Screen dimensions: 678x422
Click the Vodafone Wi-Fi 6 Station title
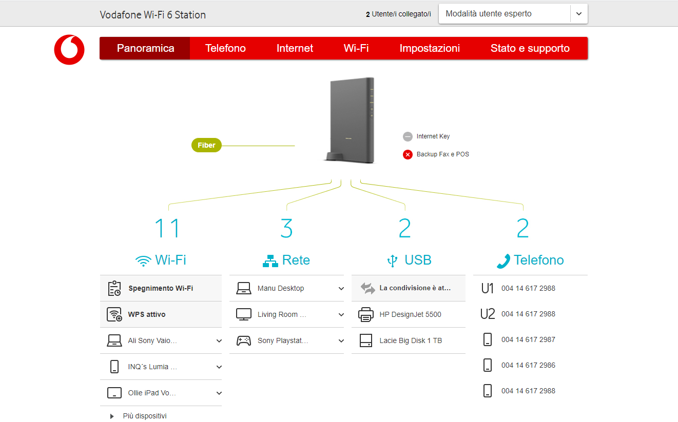153,15
